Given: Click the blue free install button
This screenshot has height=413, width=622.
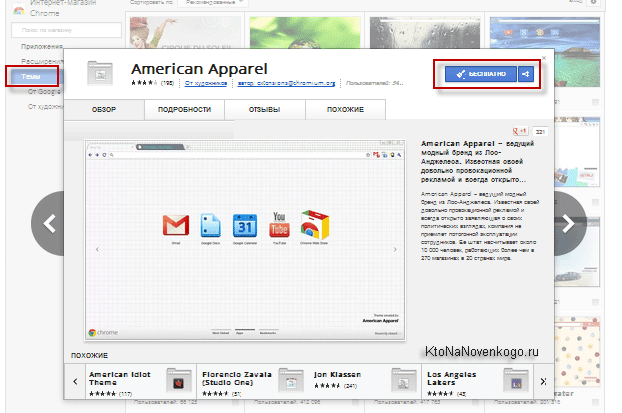Looking at the screenshot, I should tap(480, 74).
